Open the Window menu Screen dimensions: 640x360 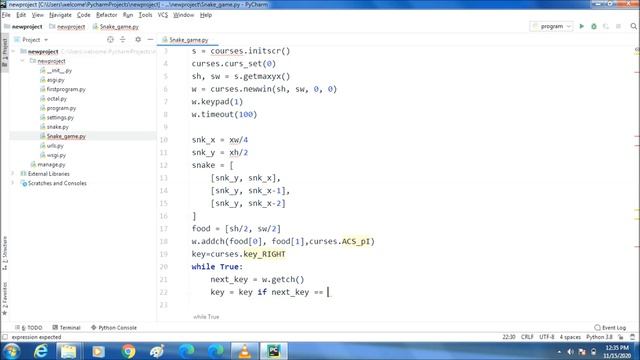click(x=183, y=15)
